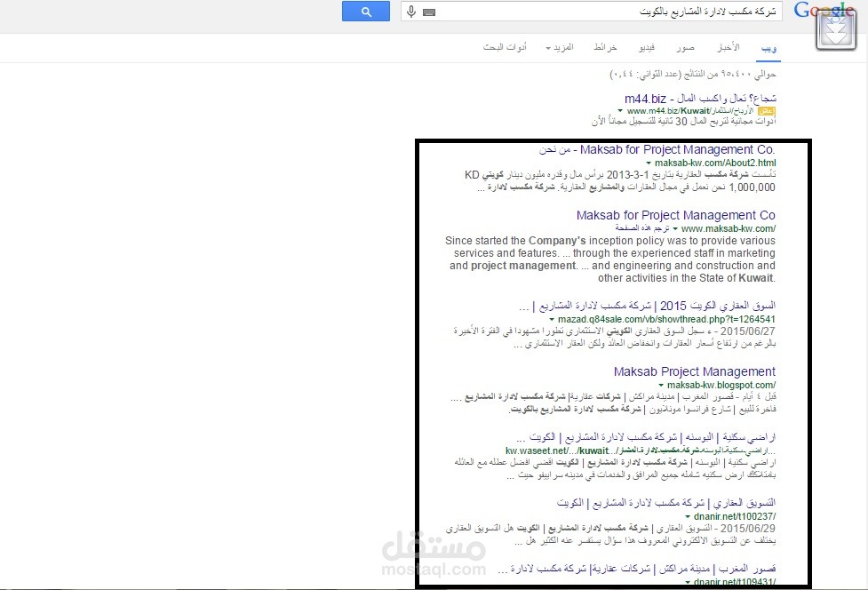The image size is (868, 590).
Task: Activate voice search microphone icon
Action: click(x=410, y=11)
